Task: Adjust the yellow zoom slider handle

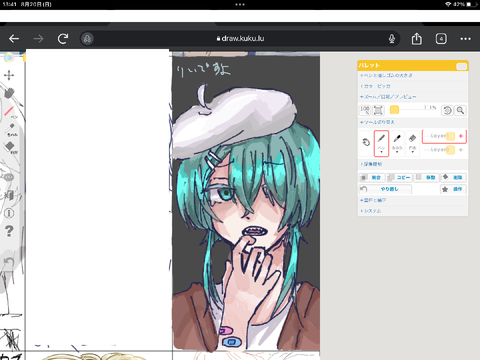Action: tap(394, 110)
